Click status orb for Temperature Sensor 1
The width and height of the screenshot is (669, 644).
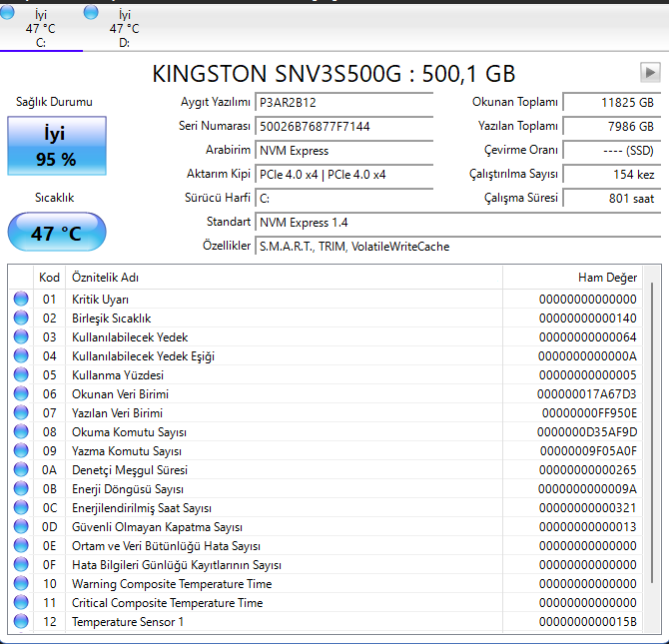[21, 621]
